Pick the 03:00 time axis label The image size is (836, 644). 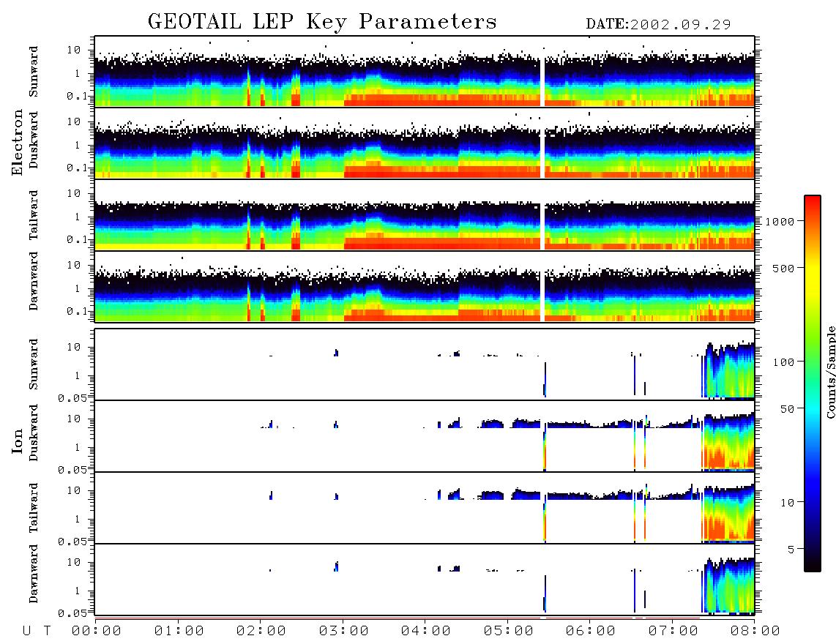coord(343,632)
